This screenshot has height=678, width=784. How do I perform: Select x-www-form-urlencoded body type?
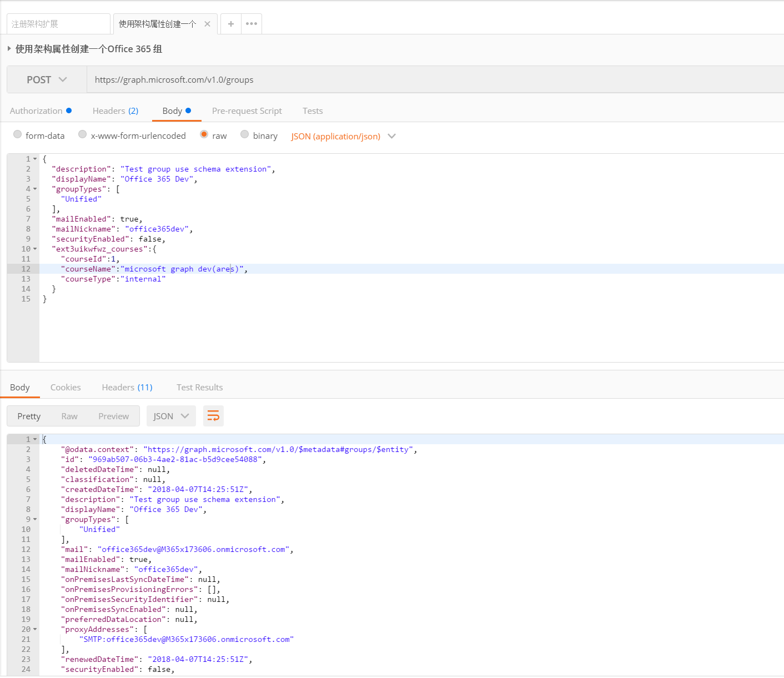(x=83, y=134)
